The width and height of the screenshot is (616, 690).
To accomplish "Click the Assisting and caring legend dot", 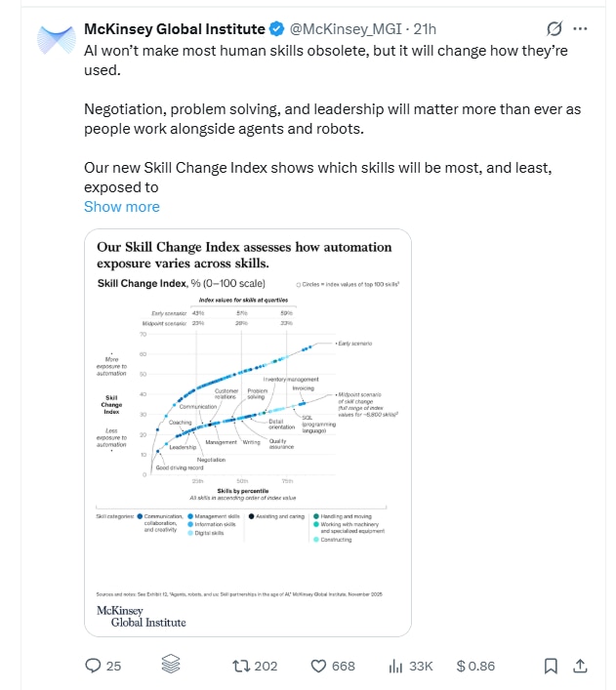I will [x=251, y=515].
